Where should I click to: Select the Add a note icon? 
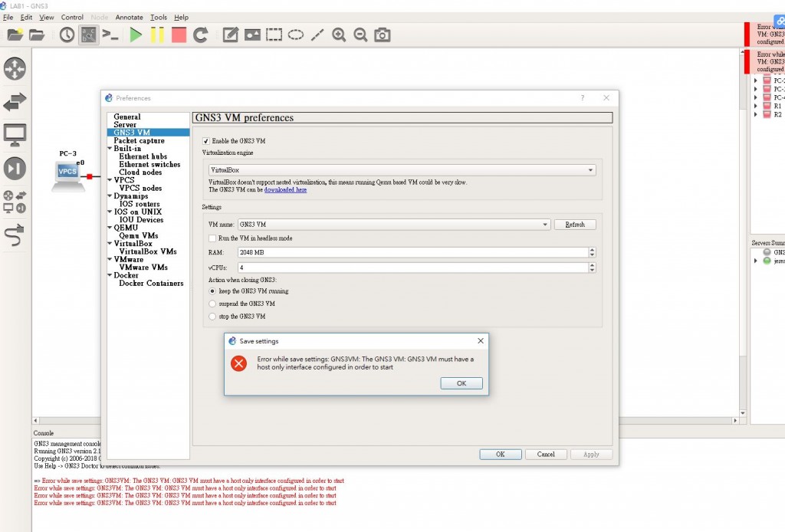[x=230, y=35]
